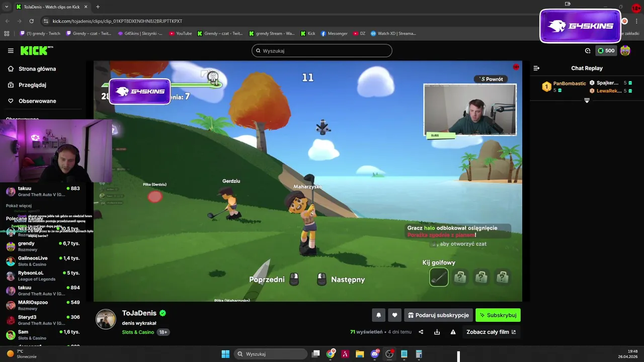Open Slots & Casino category link
Image resolution: width=644 pixels, height=362 pixels.
138,332
